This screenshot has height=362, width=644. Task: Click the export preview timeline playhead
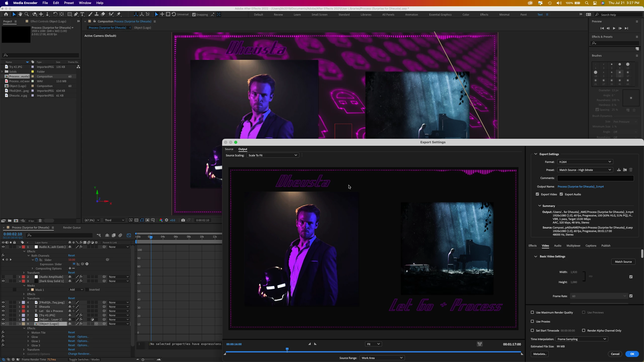tap(287, 349)
